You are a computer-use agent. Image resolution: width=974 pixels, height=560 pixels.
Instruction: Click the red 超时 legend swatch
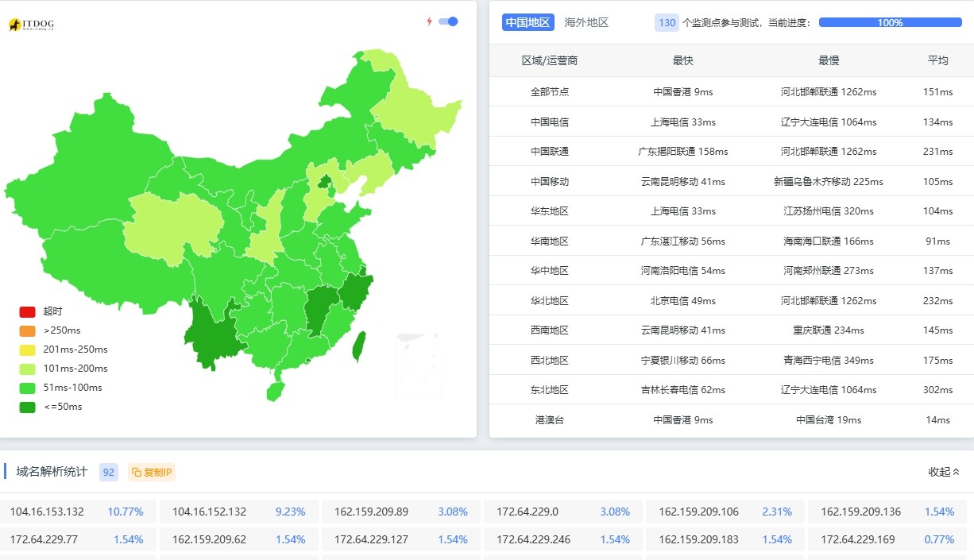pos(28,311)
